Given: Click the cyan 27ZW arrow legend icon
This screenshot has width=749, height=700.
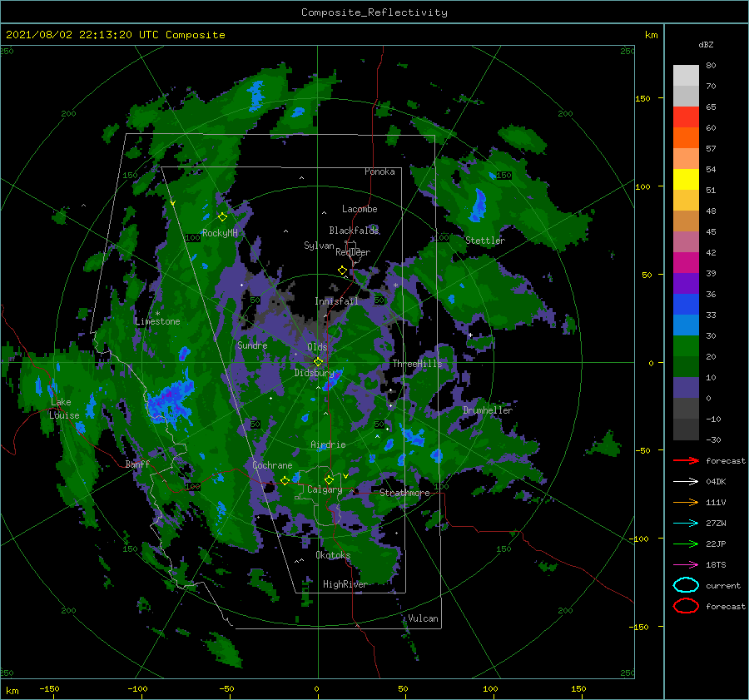Looking at the screenshot, I should 686,524.
